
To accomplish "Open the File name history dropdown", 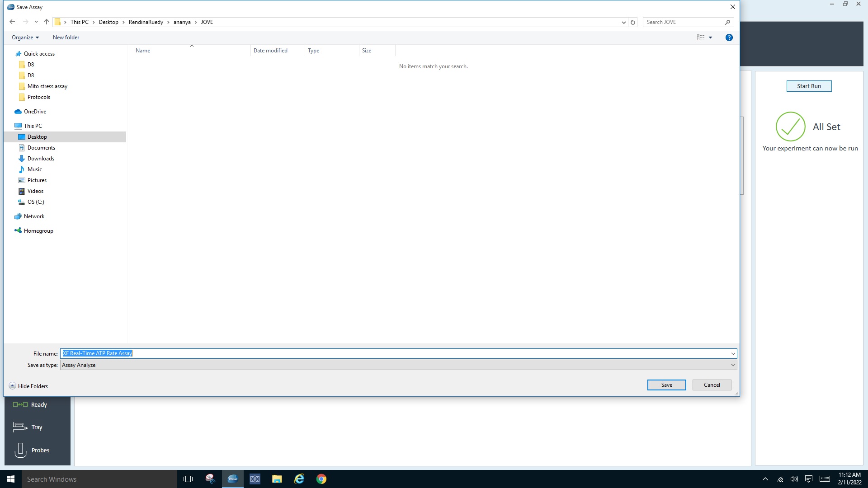I will [x=733, y=353].
